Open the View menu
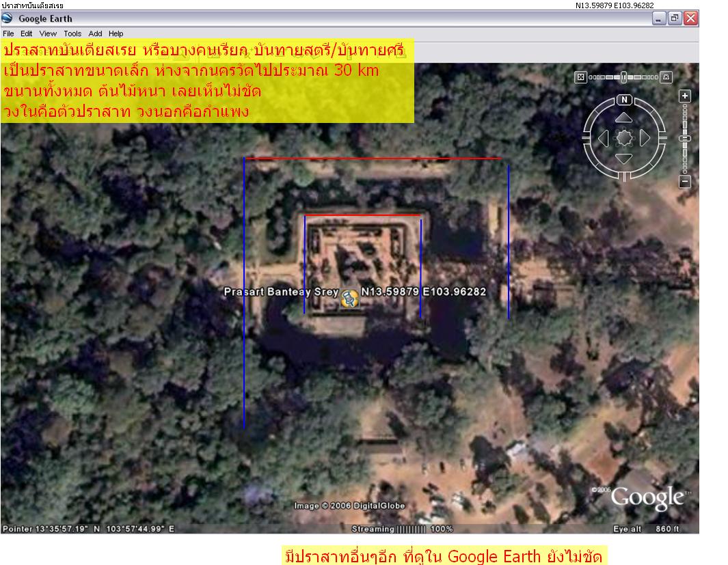This screenshot has width=728, height=565. [48, 33]
